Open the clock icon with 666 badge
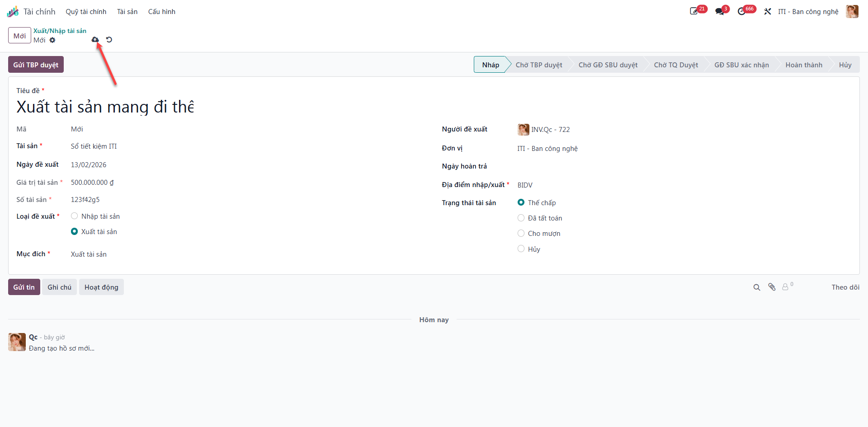Image resolution: width=868 pixels, height=427 pixels. tap(741, 11)
